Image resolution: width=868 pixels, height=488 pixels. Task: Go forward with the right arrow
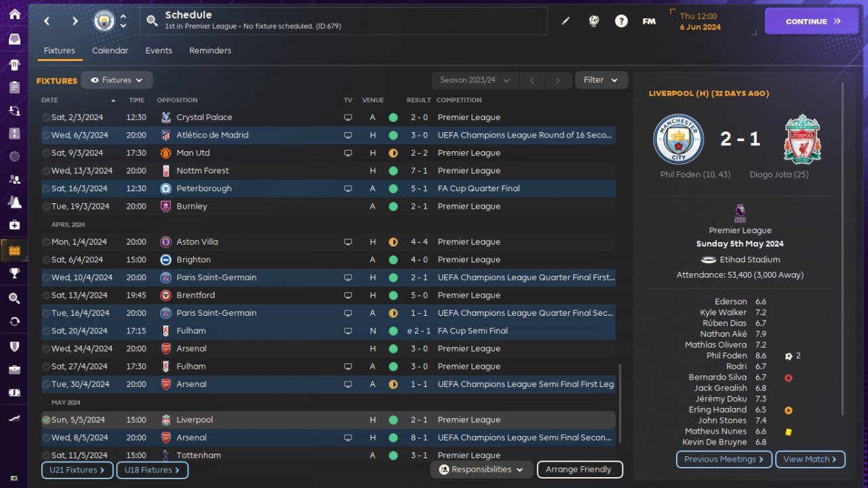(75, 21)
